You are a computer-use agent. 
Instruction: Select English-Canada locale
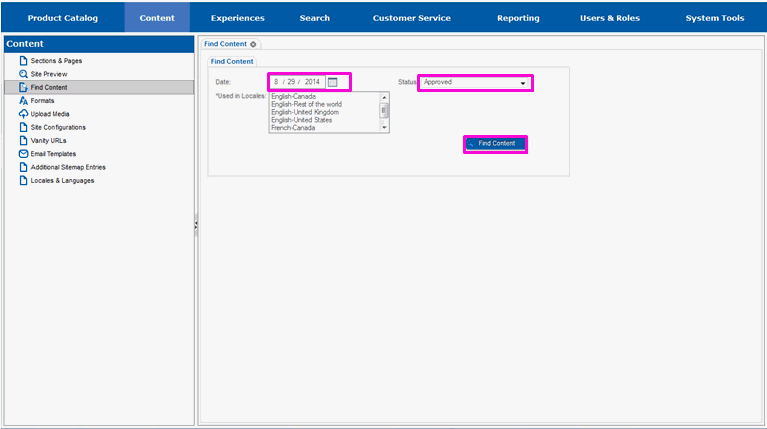click(x=293, y=96)
